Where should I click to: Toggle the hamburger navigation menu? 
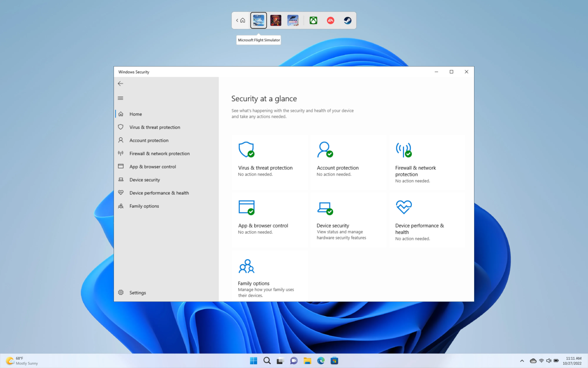click(120, 98)
